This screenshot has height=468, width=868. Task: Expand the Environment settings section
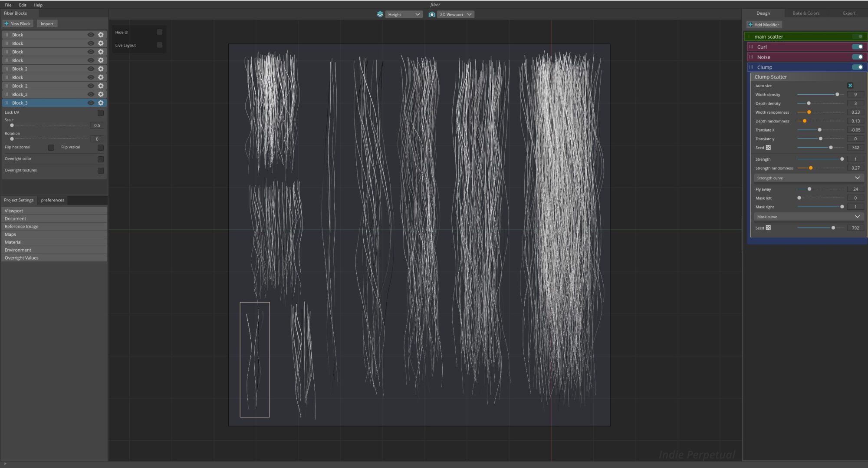tap(54, 250)
